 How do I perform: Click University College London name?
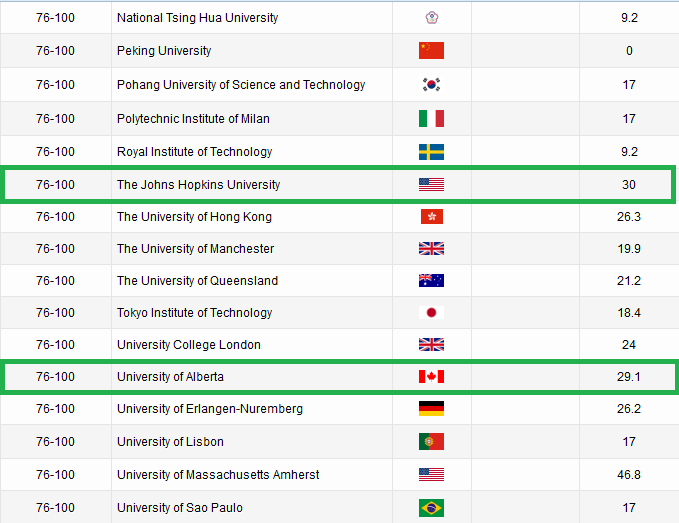[x=188, y=345]
